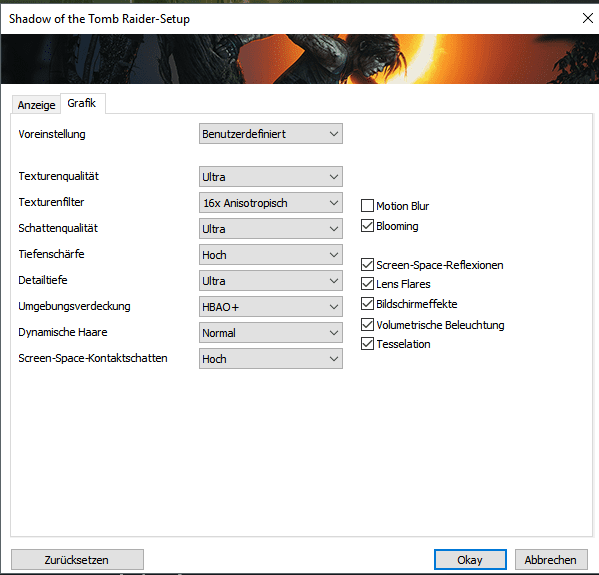Cancel with the Abbrechen button
This screenshot has width=599, height=575.
pyautogui.click(x=551, y=560)
